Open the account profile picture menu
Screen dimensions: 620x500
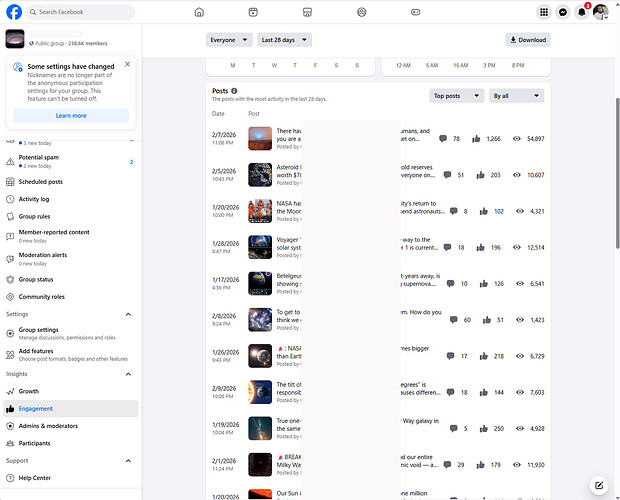601,12
